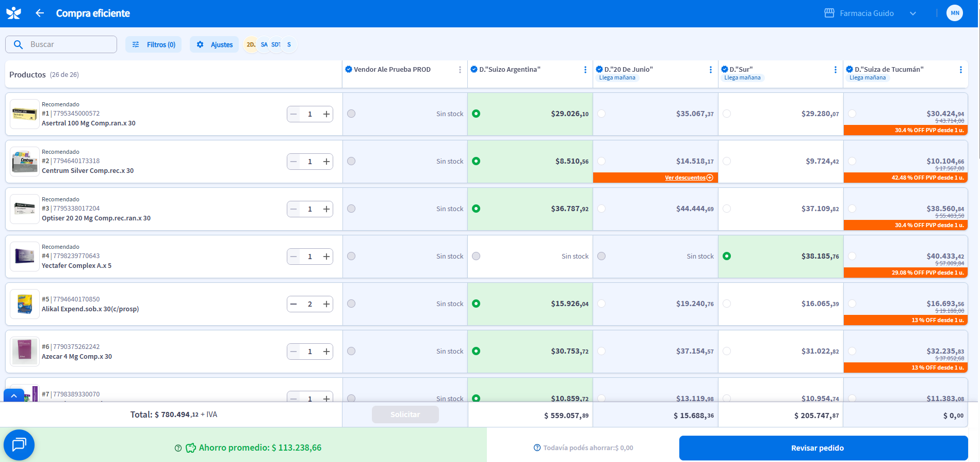Click the help icon beside Ahorro promedio
This screenshot has width=980, height=462.
178,448
